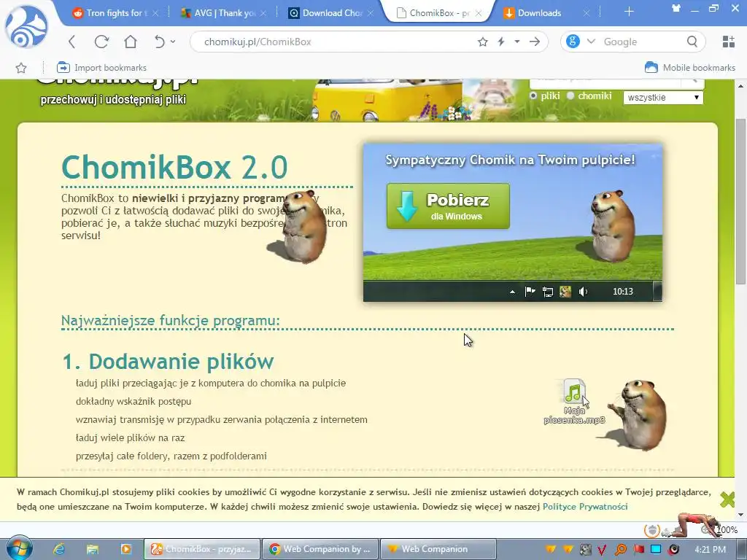Click the Google search engine icon

tap(573, 42)
